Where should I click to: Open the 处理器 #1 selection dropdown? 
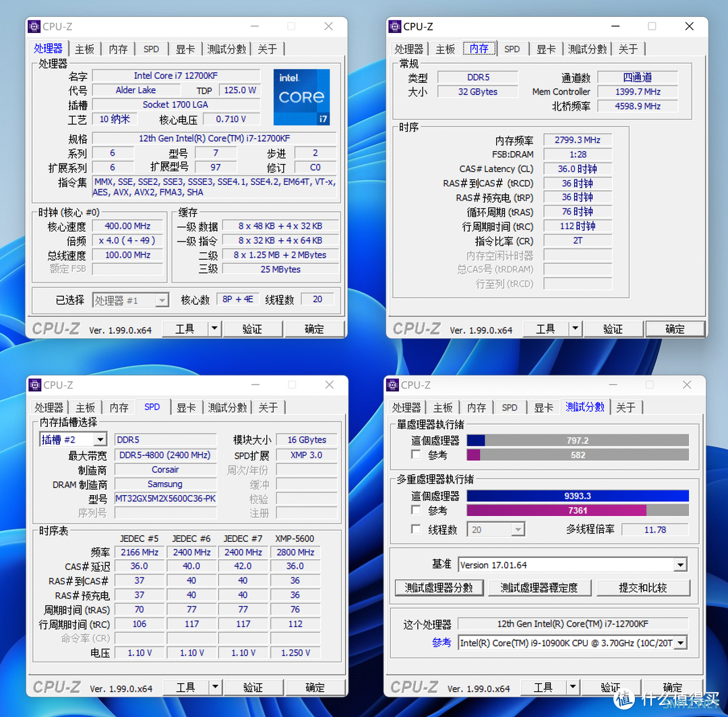click(162, 300)
